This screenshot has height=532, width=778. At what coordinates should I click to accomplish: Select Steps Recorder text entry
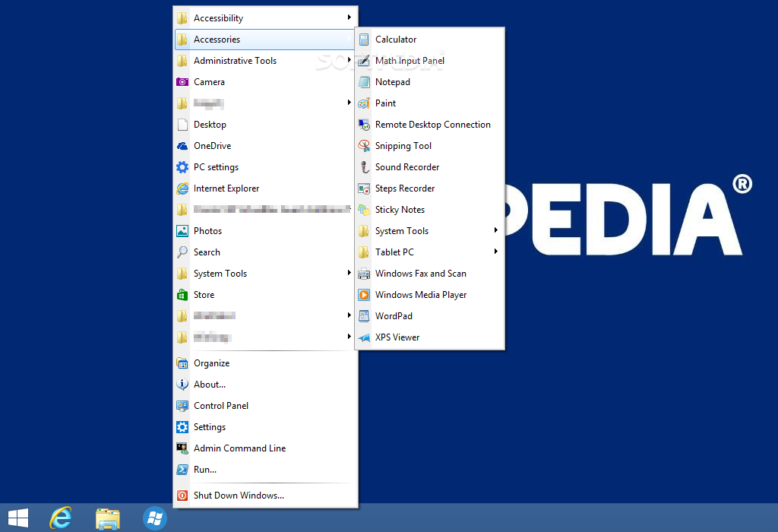click(404, 188)
